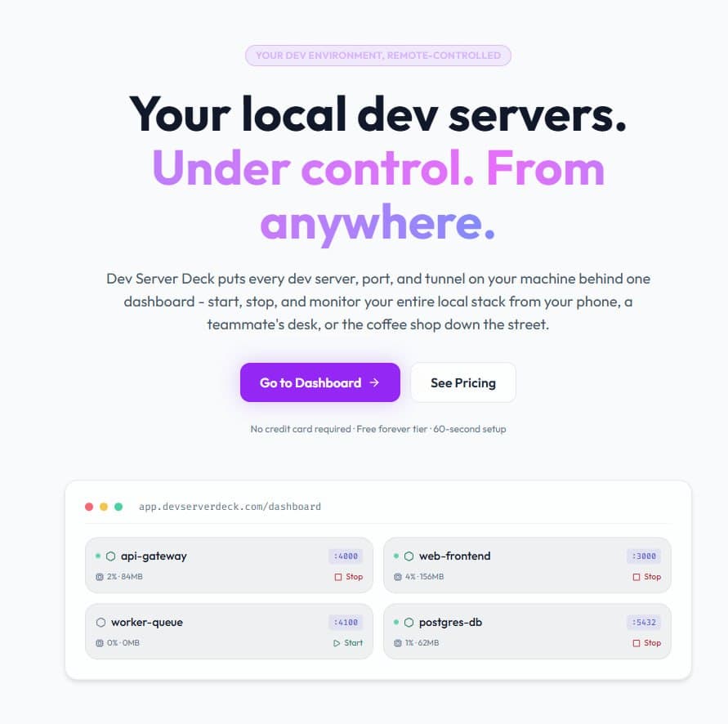The height and width of the screenshot is (724, 728).
Task: Click the '0% · 0MB' usage text
Action: [123, 643]
